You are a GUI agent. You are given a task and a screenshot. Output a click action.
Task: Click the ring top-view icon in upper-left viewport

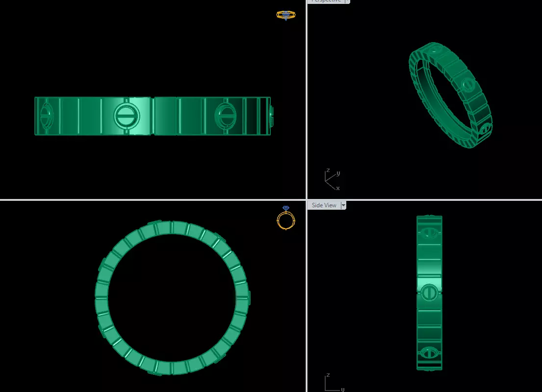coord(286,15)
